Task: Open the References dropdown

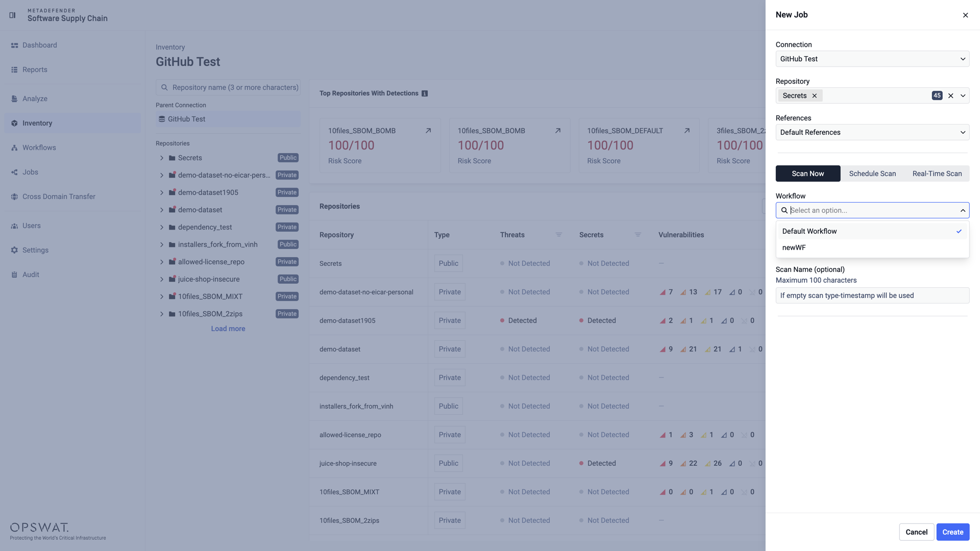Action: pos(872,133)
